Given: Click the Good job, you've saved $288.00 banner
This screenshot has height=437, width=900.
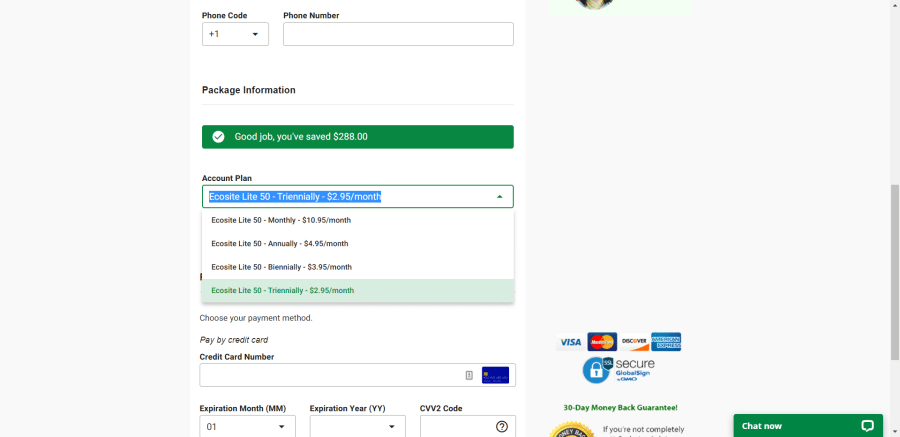Looking at the screenshot, I should tap(358, 137).
